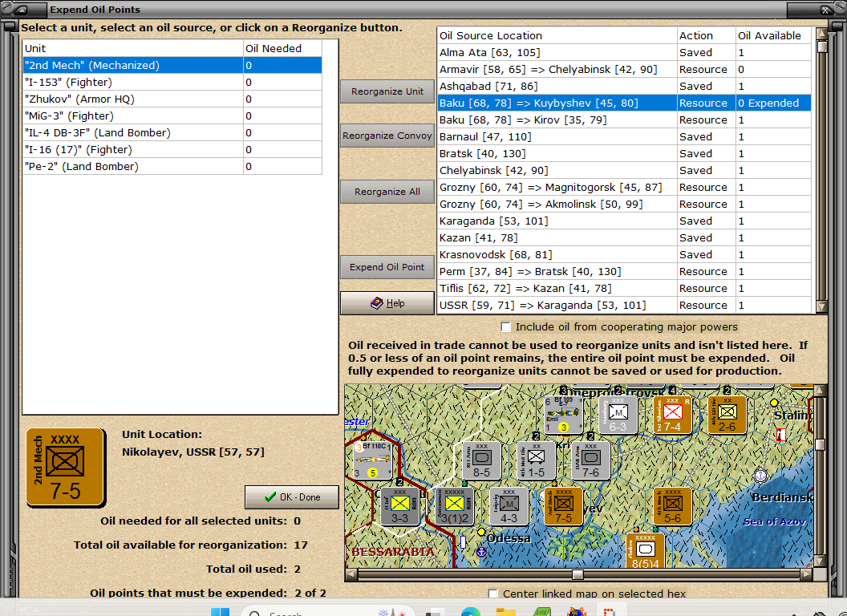Click the map horizontal scroll right arrow
847x616 pixels.
(x=806, y=573)
